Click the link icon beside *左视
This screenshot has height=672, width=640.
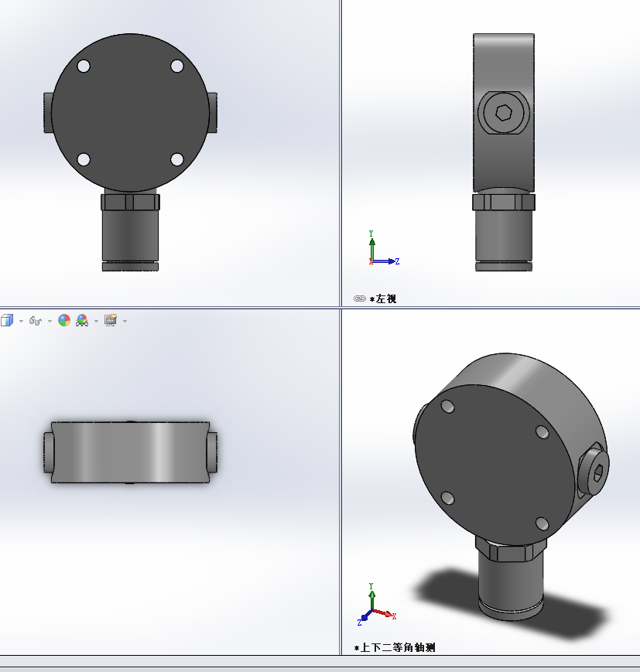click(359, 298)
